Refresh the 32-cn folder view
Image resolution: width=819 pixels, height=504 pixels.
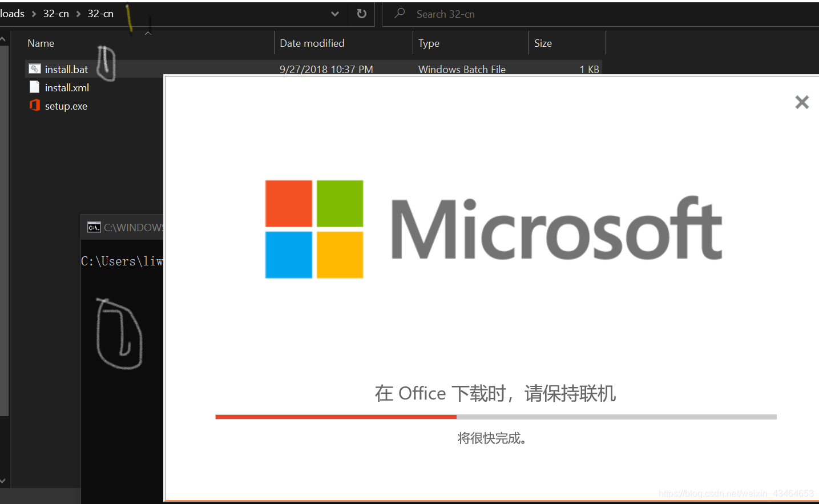(x=361, y=14)
